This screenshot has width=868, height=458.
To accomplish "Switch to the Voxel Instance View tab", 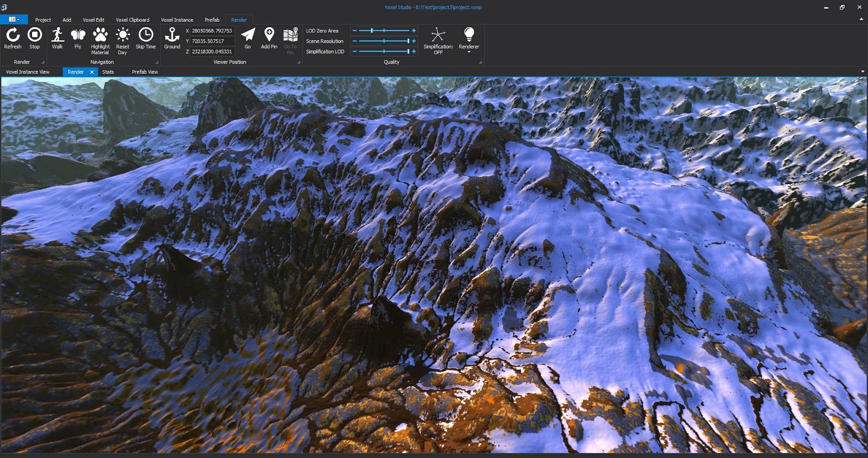I will 28,72.
